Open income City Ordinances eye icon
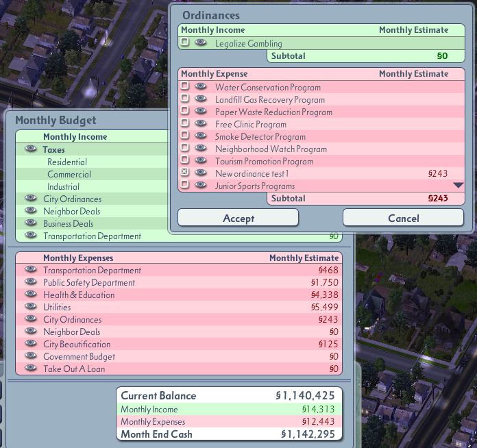Viewport: 477px width, 448px height. click(x=30, y=198)
